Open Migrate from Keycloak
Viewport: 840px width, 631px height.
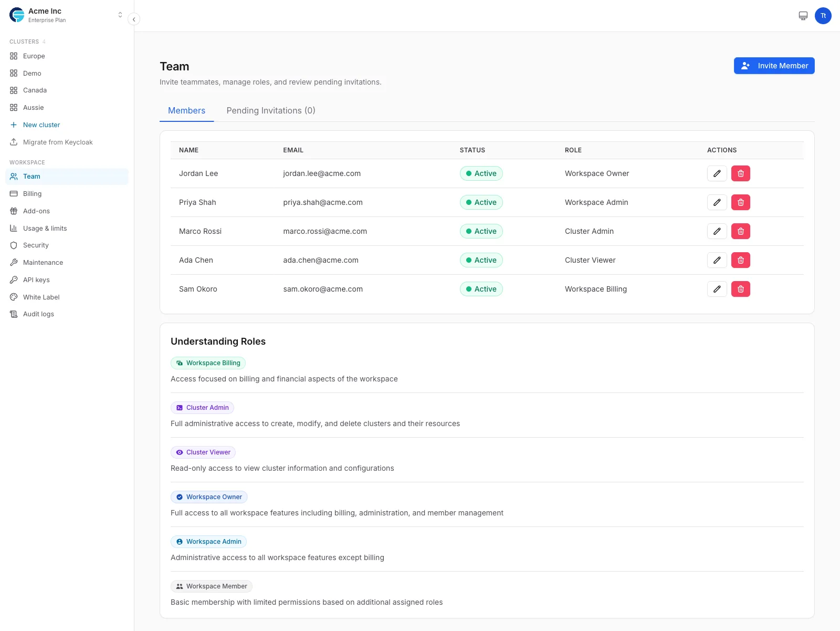click(67, 142)
